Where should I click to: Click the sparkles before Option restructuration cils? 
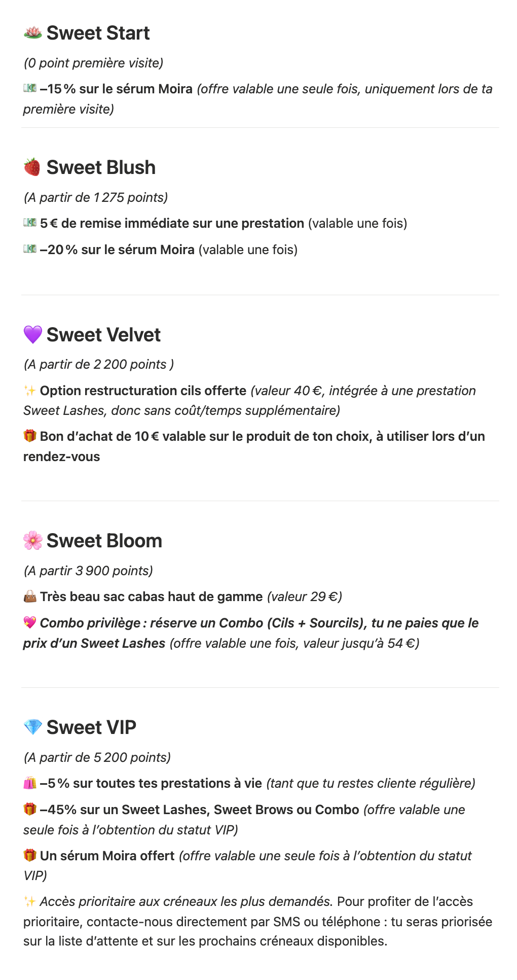click(30, 391)
